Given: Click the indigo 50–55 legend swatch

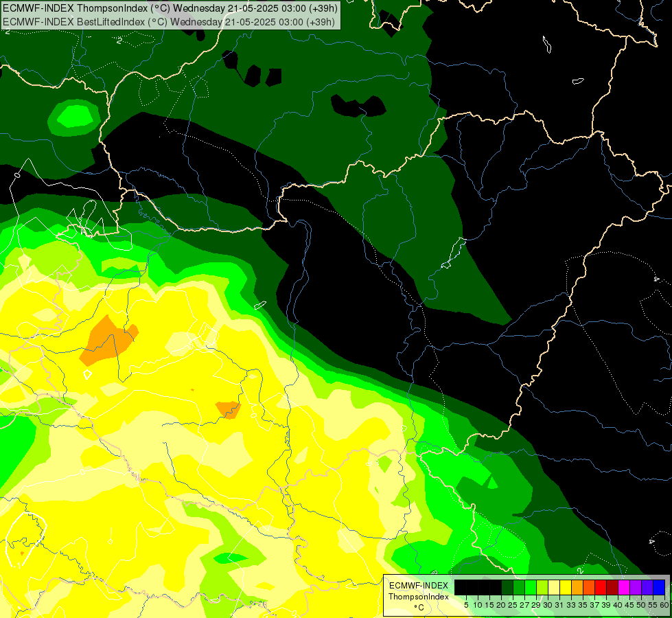Looking at the screenshot, I should 647,587.
